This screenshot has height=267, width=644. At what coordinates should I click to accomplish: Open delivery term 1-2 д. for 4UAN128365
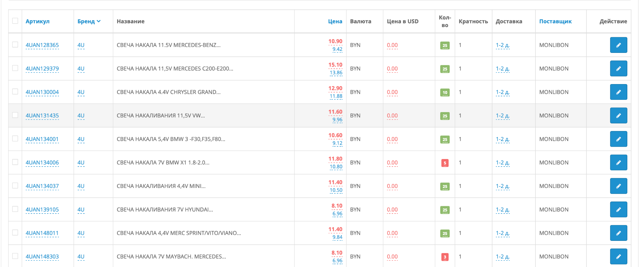tap(502, 45)
